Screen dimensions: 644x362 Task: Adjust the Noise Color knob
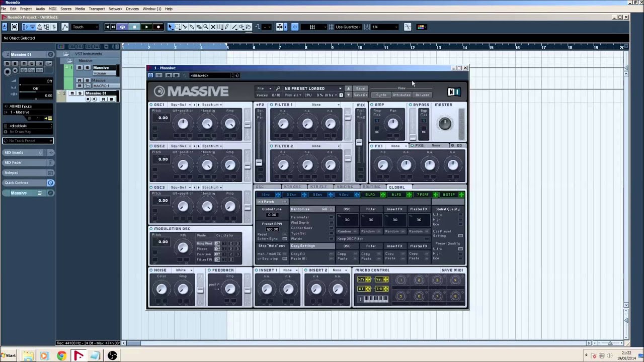[x=161, y=289]
